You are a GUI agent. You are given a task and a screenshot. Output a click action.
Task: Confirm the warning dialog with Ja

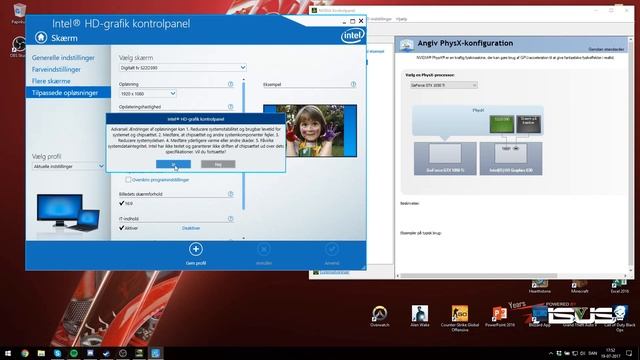click(x=173, y=164)
